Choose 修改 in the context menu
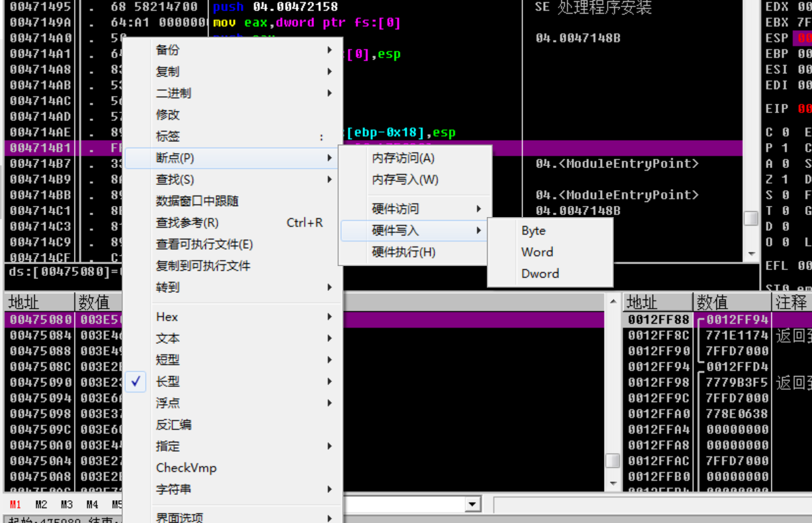The image size is (812, 523). pos(233,114)
